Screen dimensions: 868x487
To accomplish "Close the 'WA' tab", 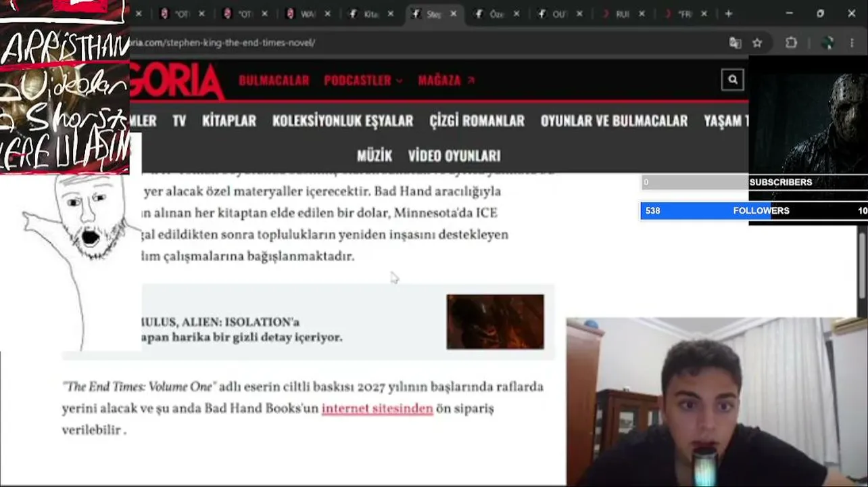I will (x=327, y=14).
